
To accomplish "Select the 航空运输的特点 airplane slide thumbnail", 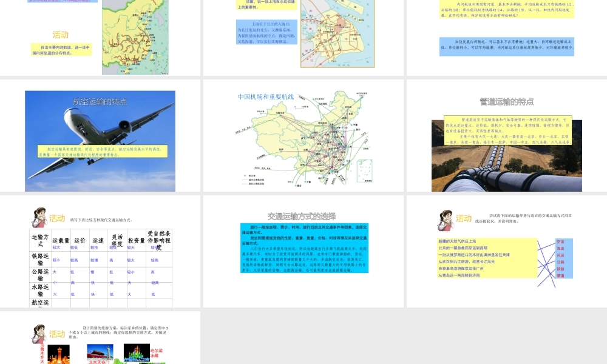I will click(x=100, y=135).
